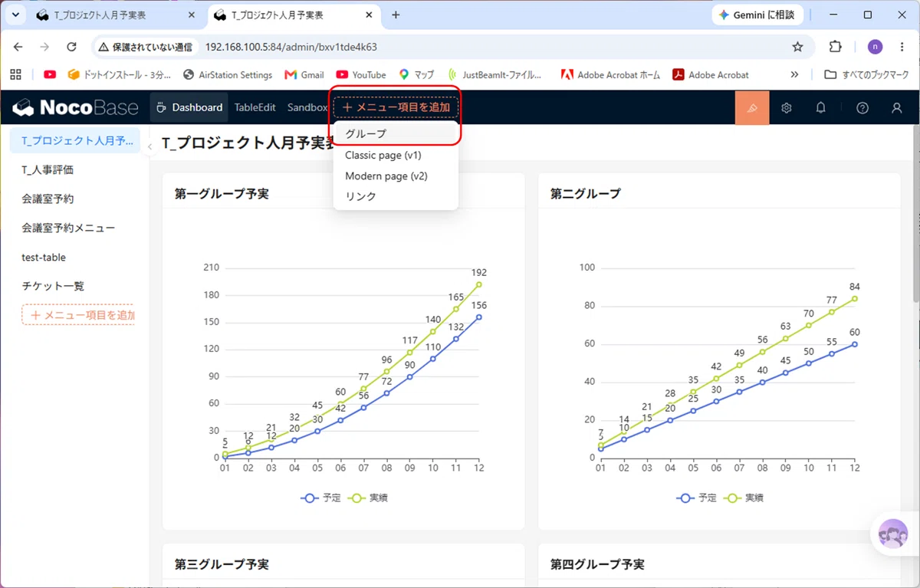Click the browser address bar URL
Image resolution: width=920 pixels, height=588 pixels.
[x=291, y=47]
